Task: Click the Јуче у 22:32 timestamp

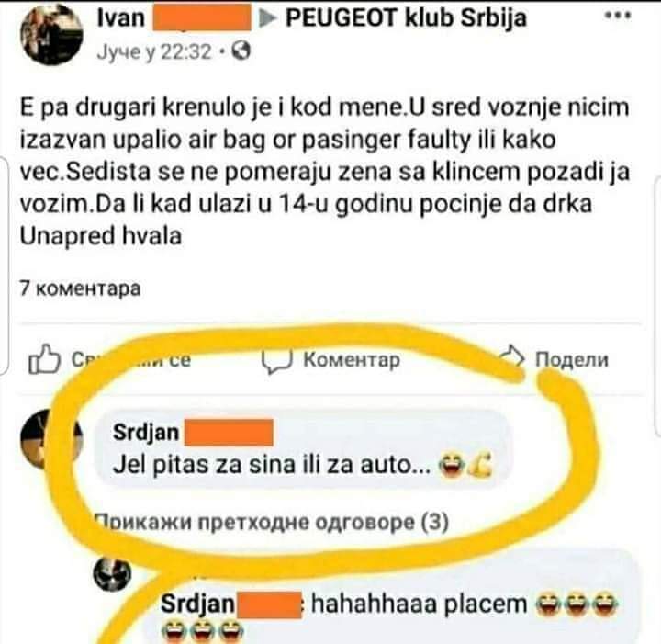Action: pyautogui.click(x=154, y=51)
